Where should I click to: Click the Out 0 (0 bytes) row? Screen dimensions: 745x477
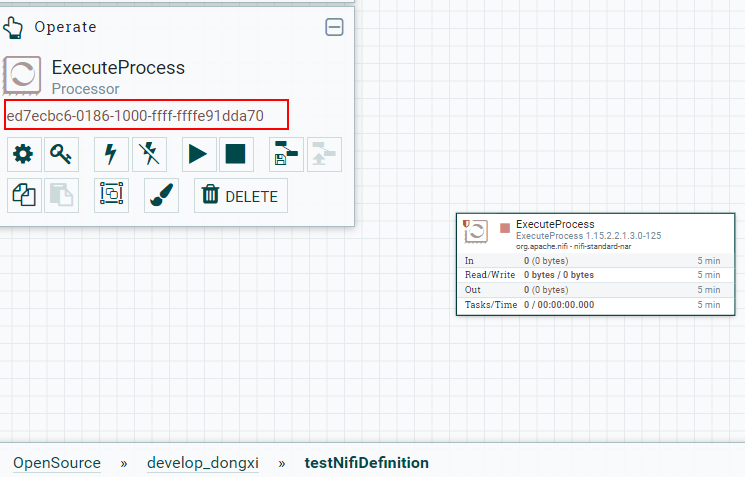coord(595,289)
